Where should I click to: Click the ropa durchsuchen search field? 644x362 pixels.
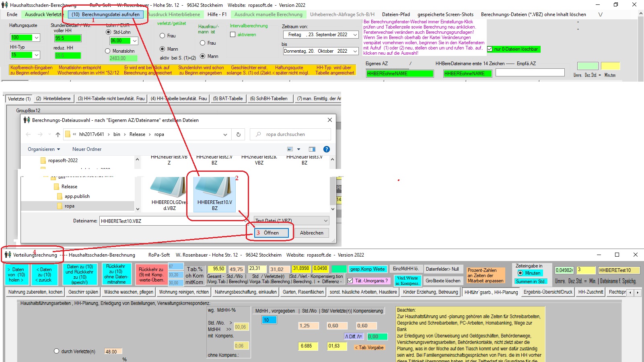pos(294,134)
